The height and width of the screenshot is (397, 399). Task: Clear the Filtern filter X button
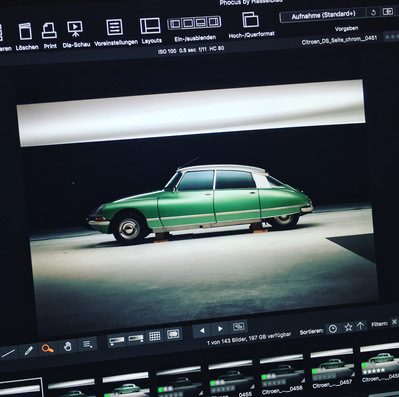coord(394,322)
